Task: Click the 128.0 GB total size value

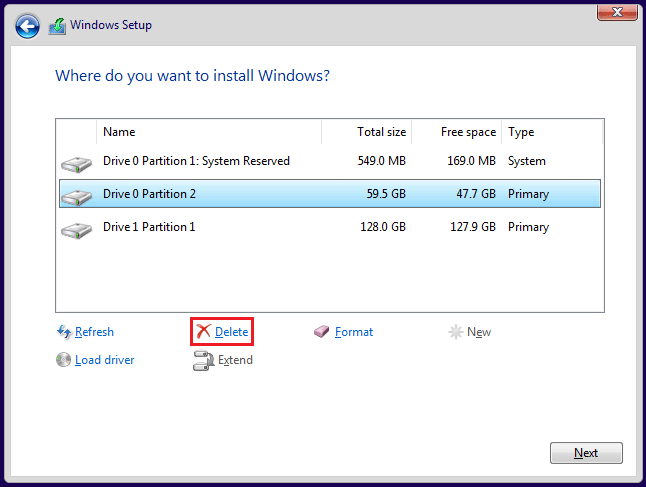Action: point(383,227)
